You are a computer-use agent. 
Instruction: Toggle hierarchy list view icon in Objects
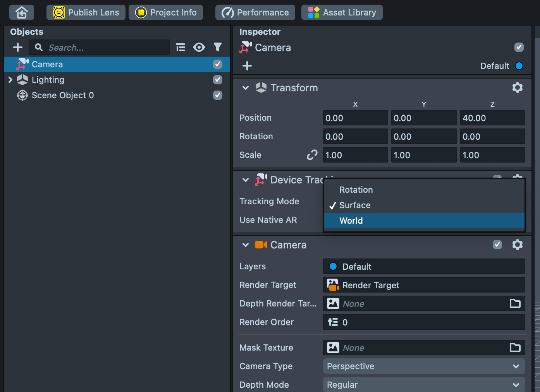click(181, 48)
